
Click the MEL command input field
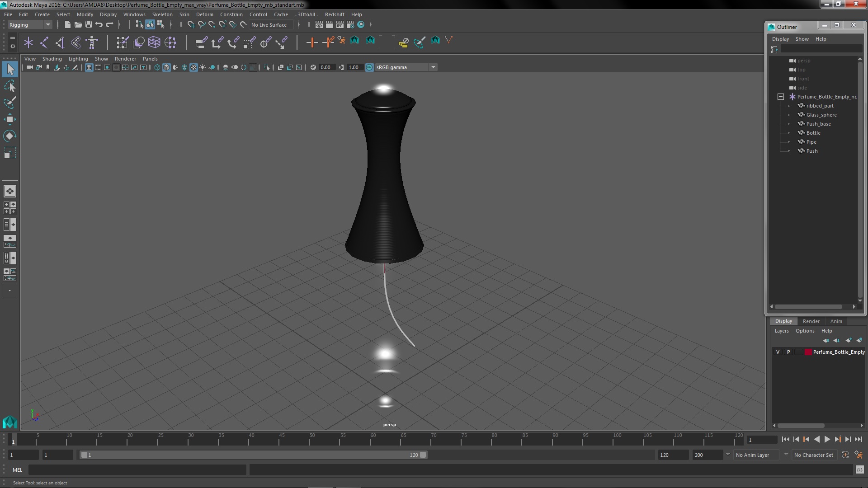click(x=137, y=470)
